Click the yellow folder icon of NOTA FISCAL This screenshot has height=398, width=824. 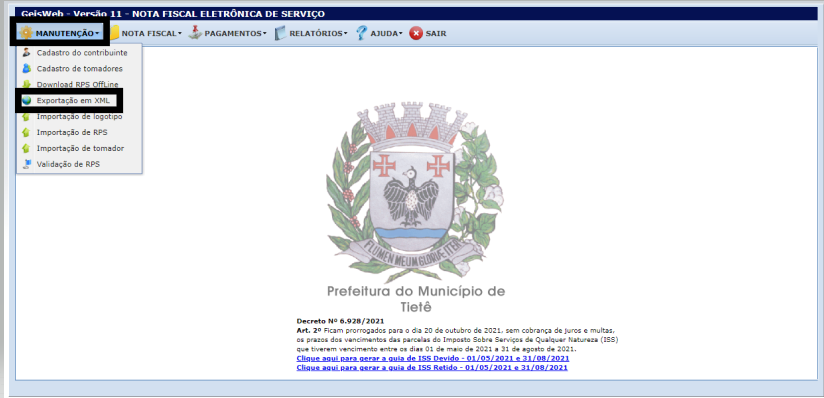click(114, 33)
